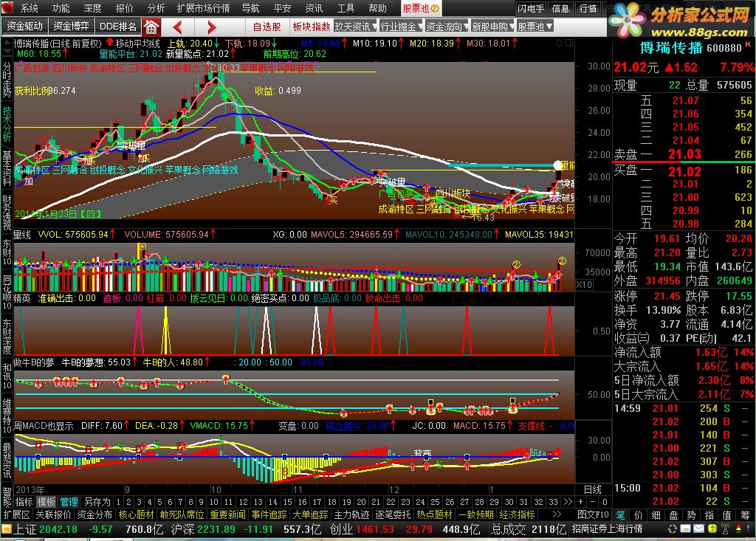Open the mail envelope icon in status bar

[x=698, y=529]
